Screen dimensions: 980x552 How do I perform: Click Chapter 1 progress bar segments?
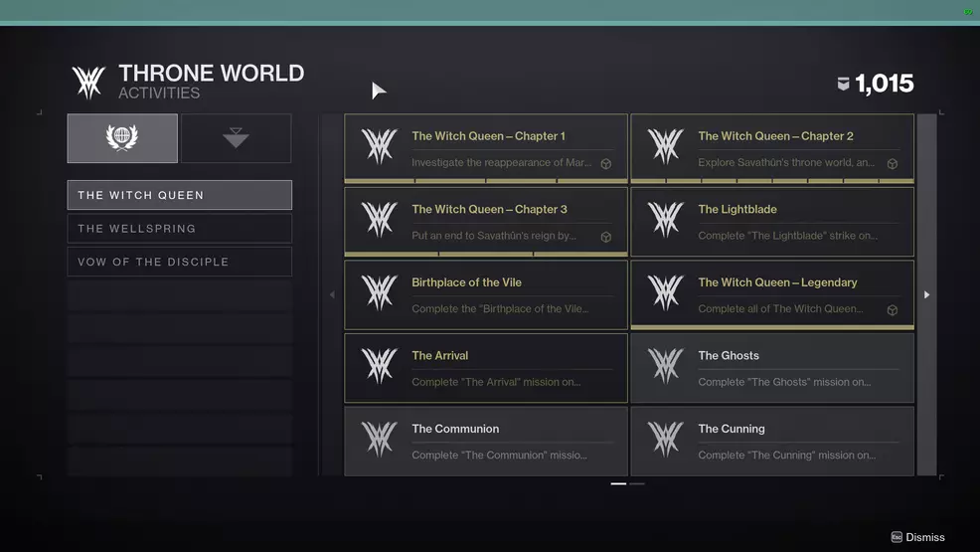pos(486,181)
